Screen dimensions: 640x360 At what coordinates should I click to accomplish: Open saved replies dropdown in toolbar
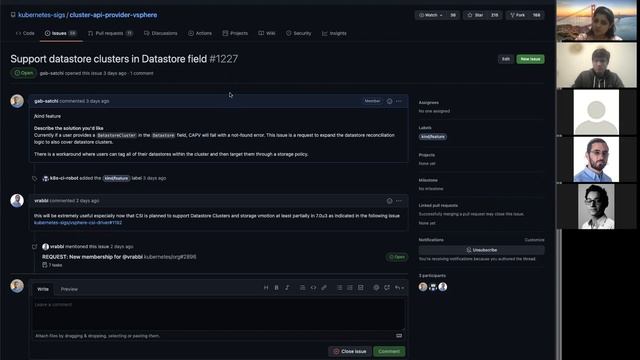coord(399,288)
